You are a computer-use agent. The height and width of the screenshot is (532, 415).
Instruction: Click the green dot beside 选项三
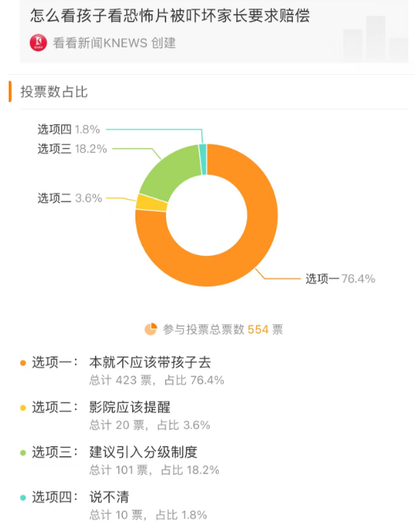tap(23, 453)
